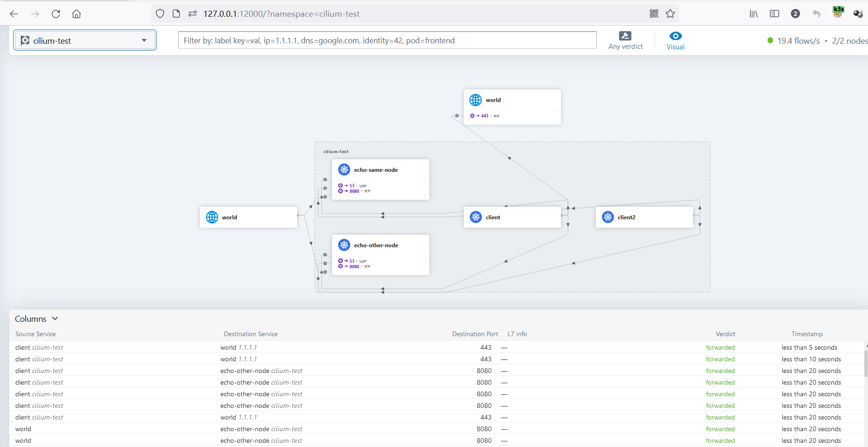Expand the Columns selector
This screenshot has height=447, width=868.
(x=36, y=319)
